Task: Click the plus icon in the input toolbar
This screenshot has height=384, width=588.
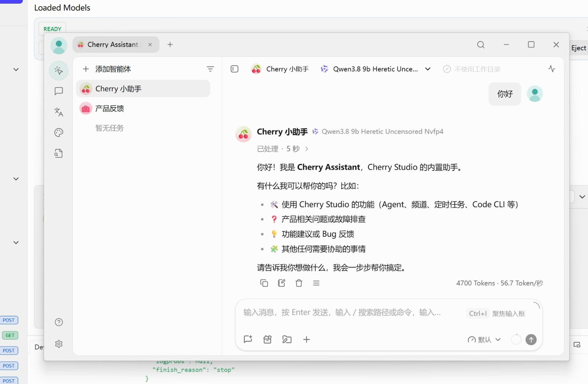Action: coord(307,340)
